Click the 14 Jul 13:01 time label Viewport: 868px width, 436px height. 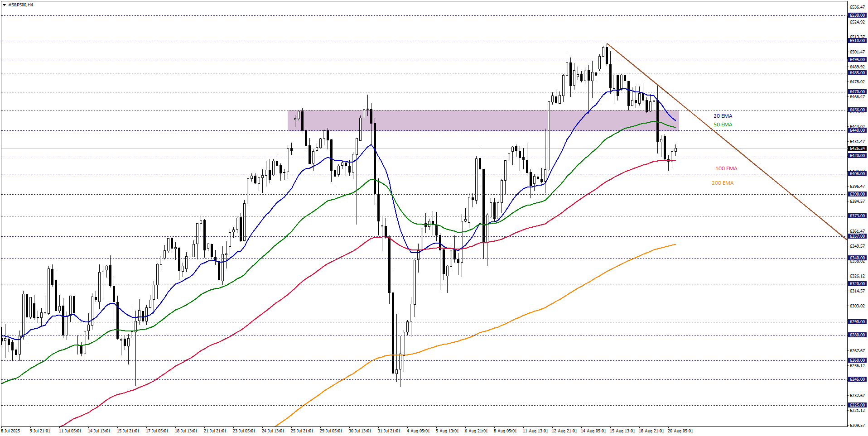[x=99, y=431]
